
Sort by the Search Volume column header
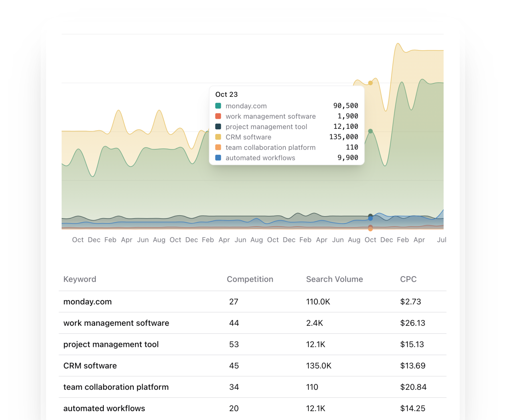pyautogui.click(x=335, y=279)
